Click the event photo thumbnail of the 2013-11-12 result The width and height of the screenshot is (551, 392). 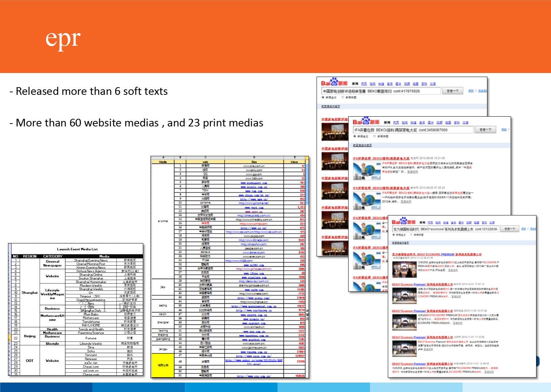(404, 269)
